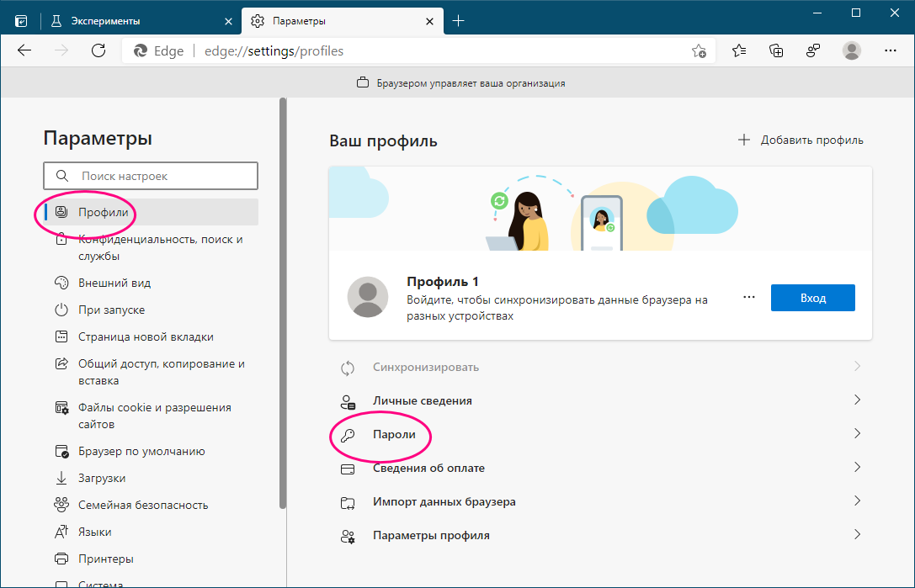Open the Сведения об оплате row
Image resolution: width=915 pixels, height=588 pixels.
(600, 468)
